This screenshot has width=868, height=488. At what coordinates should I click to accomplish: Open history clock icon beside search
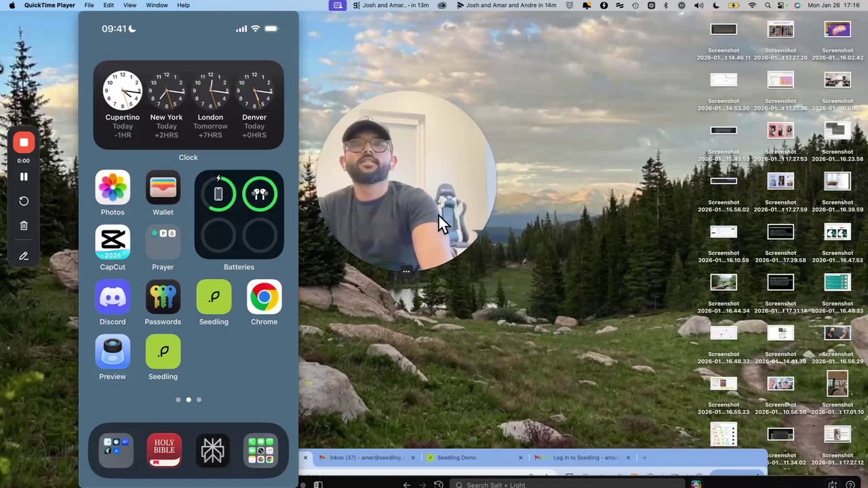click(x=439, y=484)
